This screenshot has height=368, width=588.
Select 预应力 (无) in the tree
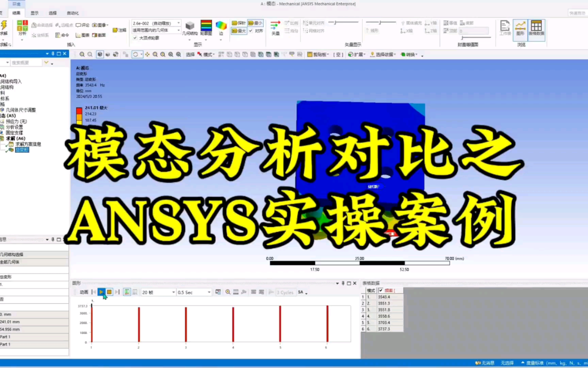click(x=16, y=121)
